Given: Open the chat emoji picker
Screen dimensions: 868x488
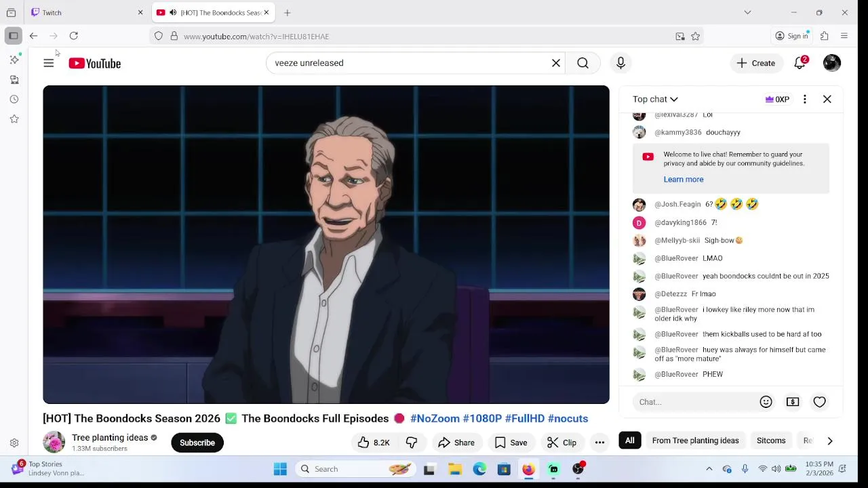Looking at the screenshot, I should 766,402.
